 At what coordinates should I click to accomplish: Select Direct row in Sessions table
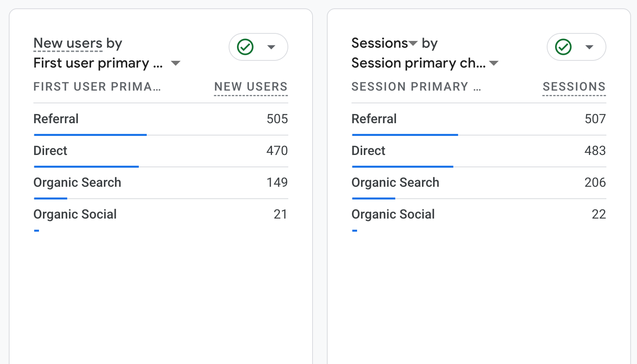point(369,151)
